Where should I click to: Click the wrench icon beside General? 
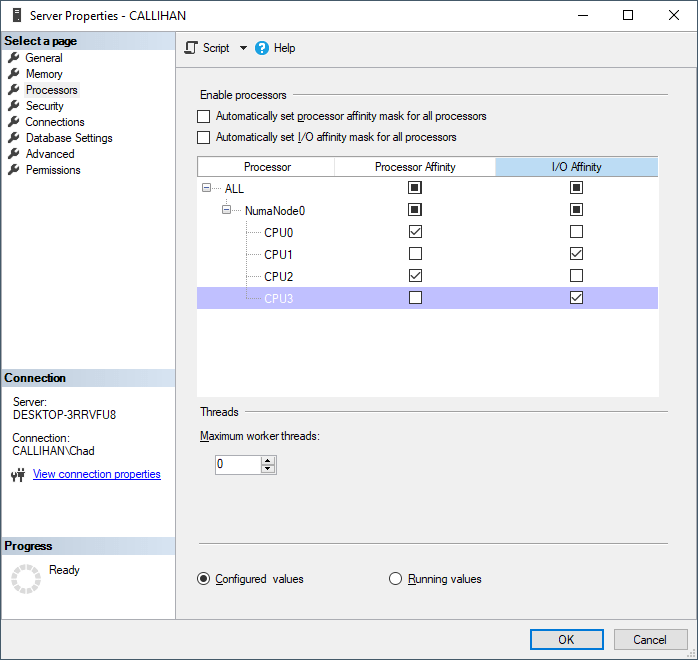(x=14, y=58)
